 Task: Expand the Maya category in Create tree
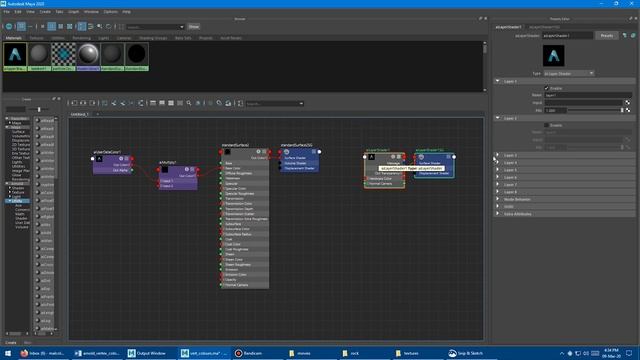(x=10, y=123)
